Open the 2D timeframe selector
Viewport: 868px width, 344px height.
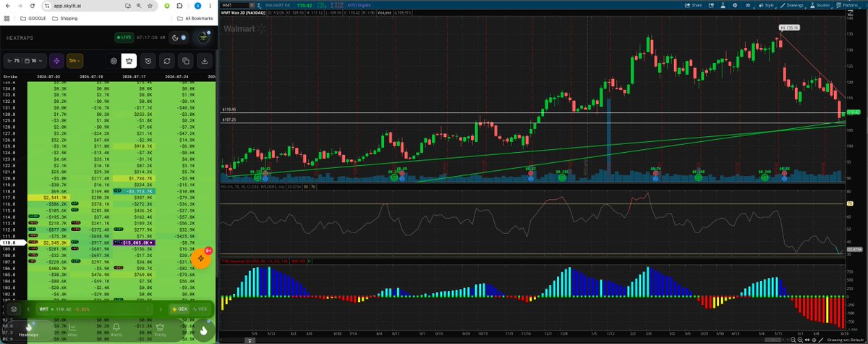click(748, 4)
